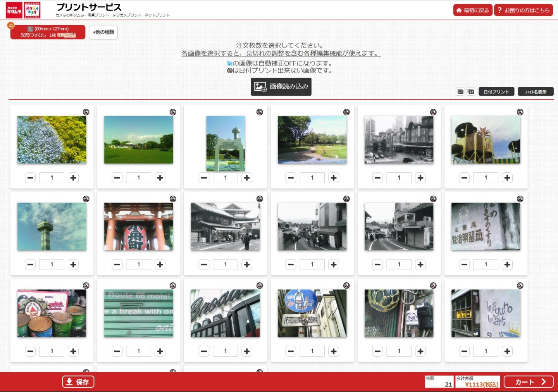The width and height of the screenshot is (558, 392).
Task: Toggle the 日付プリント date print button
Action: pyautogui.click(x=496, y=92)
